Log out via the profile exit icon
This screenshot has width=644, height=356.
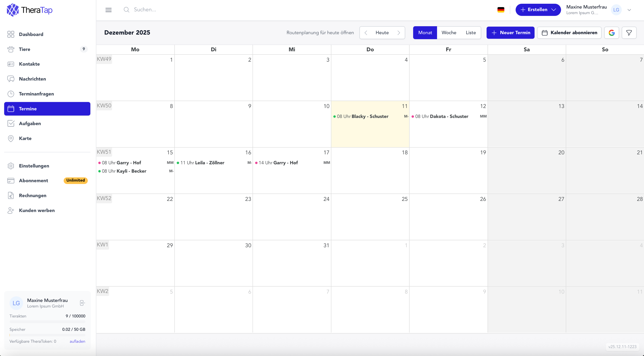[82, 303]
